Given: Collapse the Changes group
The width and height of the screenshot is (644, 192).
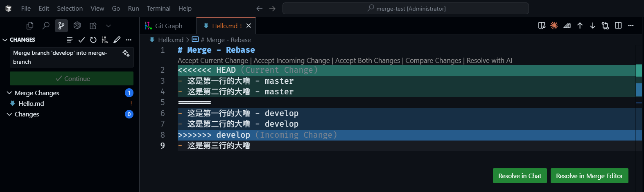Looking at the screenshot, I should 9,114.
